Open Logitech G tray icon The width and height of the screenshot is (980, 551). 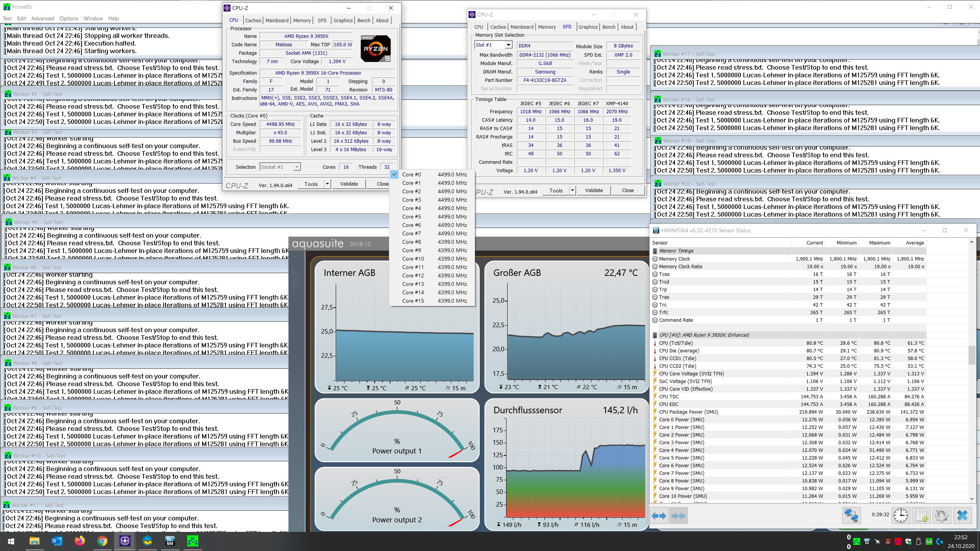(x=939, y=541)
